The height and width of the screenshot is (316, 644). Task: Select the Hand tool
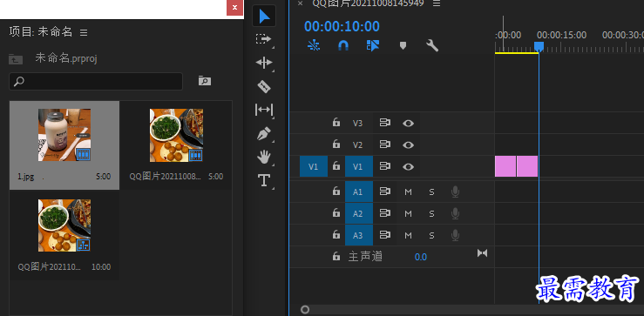click(264, 157)
